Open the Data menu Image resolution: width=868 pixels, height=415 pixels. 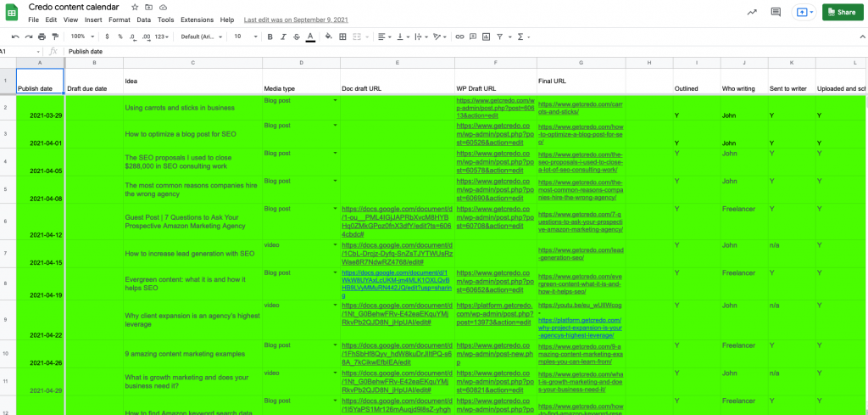point(144,20)
